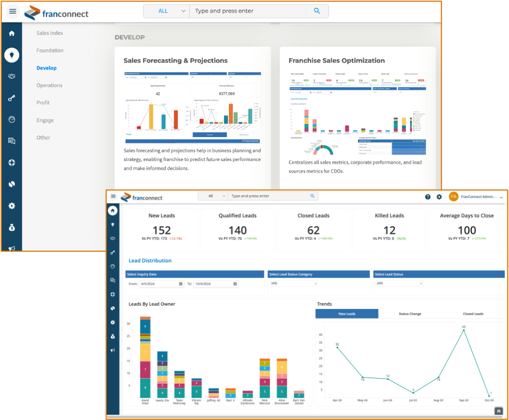Click To date field showing 10/4/2024

click(216, 284)
